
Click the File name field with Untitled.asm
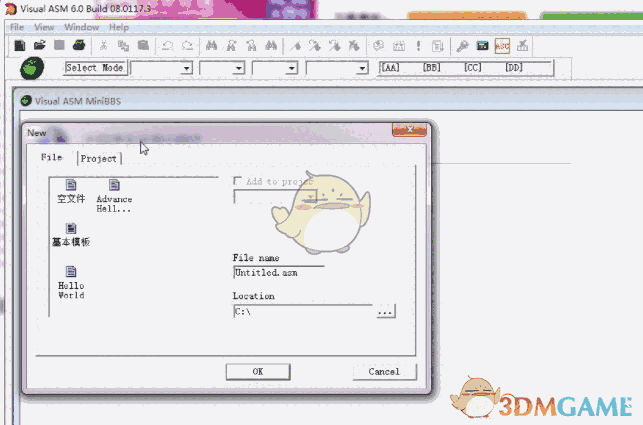[279, 273]
